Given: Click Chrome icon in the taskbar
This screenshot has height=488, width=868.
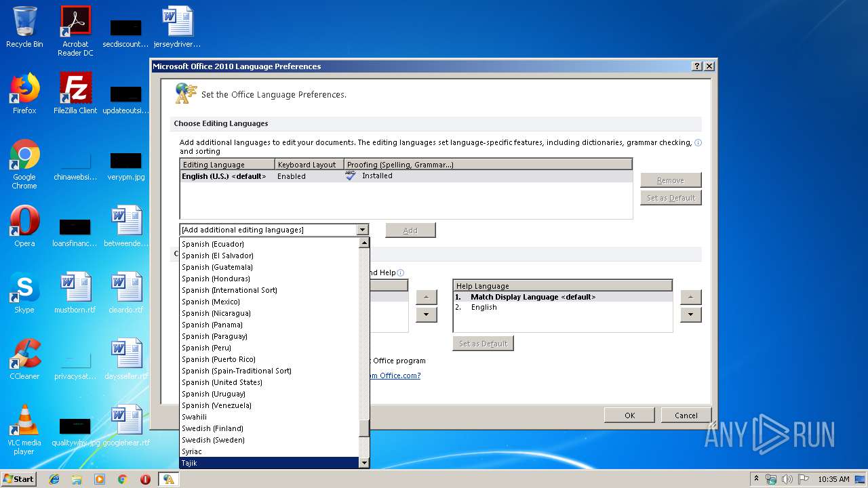Looking at the screenshot, I should pos(122,479).
